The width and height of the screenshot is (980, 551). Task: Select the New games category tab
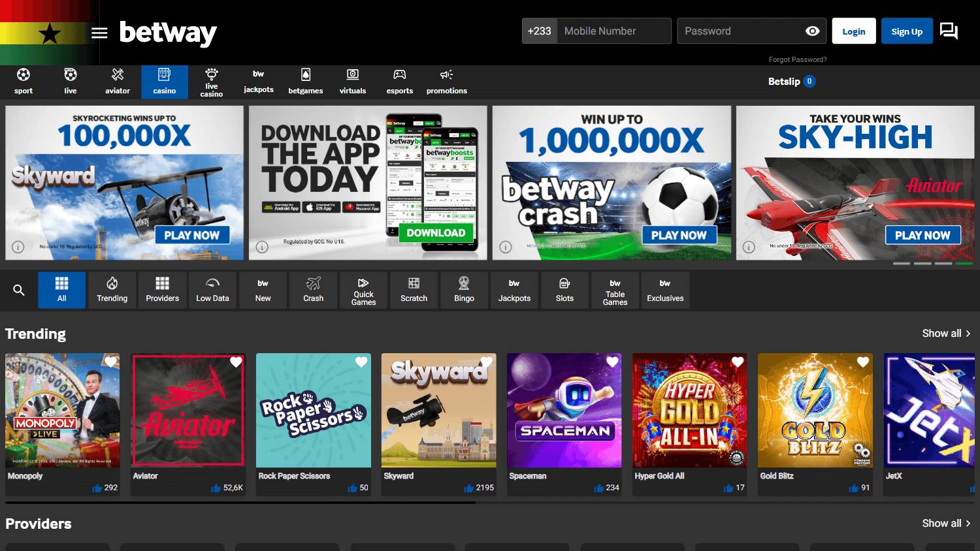(x=263, y=290)
